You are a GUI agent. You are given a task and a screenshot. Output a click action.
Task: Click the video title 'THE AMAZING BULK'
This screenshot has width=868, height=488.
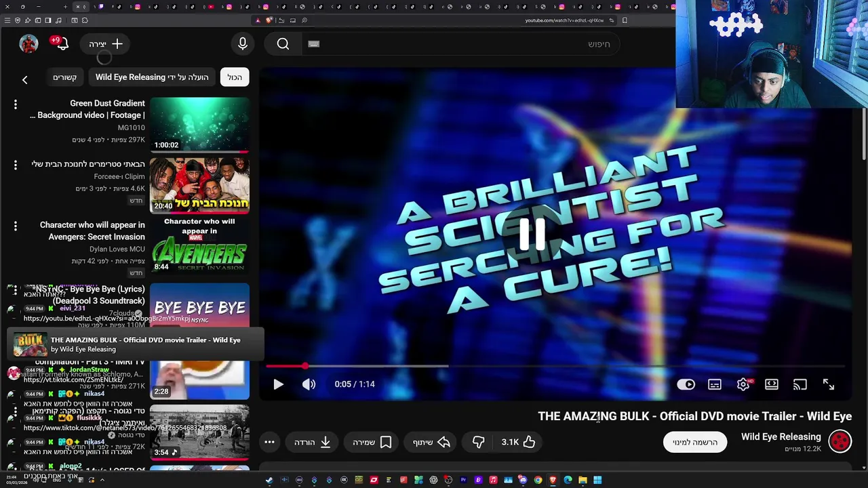coord(695,416)
